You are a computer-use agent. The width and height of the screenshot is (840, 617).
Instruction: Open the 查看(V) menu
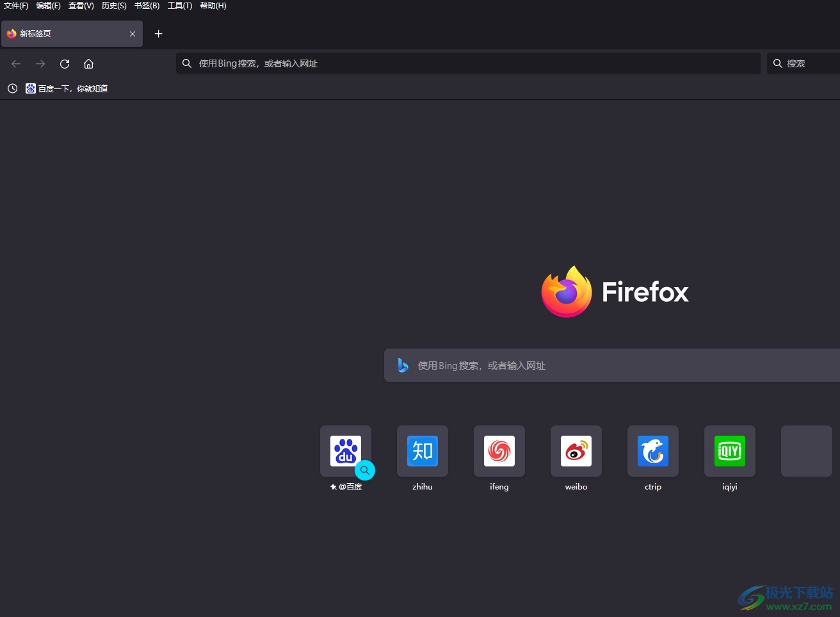click(81, 6)
